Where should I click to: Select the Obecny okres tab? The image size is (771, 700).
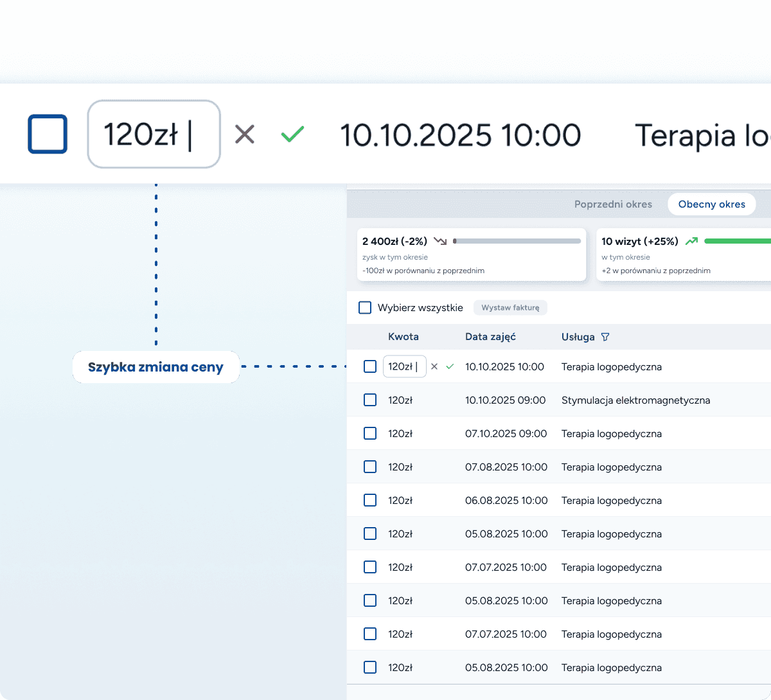coord(711,204)
